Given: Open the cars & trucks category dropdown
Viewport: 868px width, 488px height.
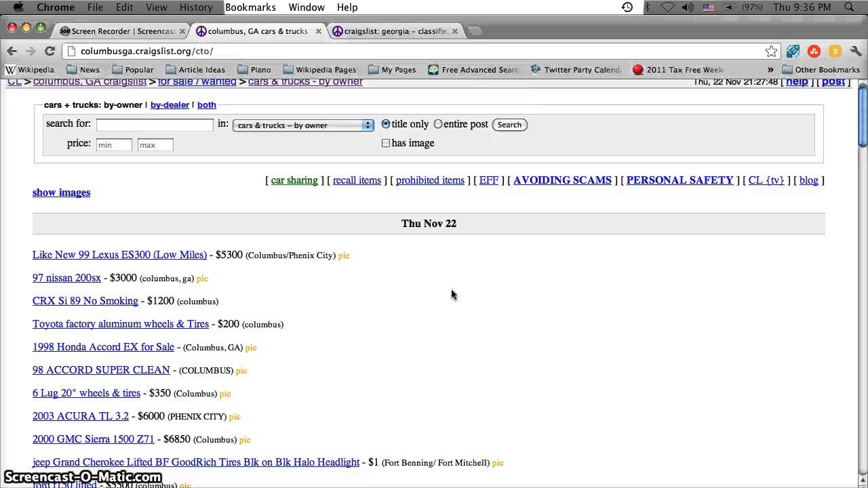Looking at the screenshot, I should pos(303,125).
